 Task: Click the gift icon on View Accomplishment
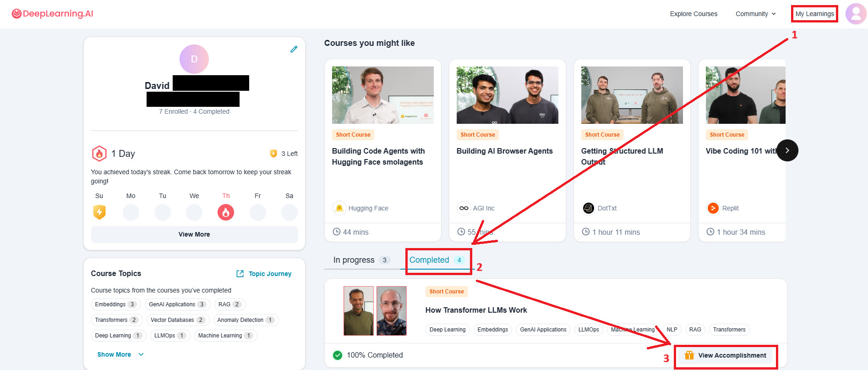(x=689, y=355)
